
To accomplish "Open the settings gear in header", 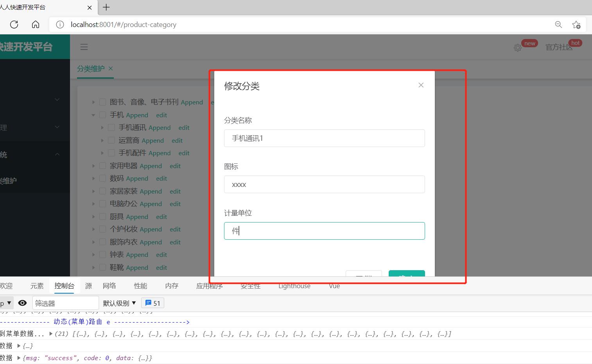I will 518,48.
